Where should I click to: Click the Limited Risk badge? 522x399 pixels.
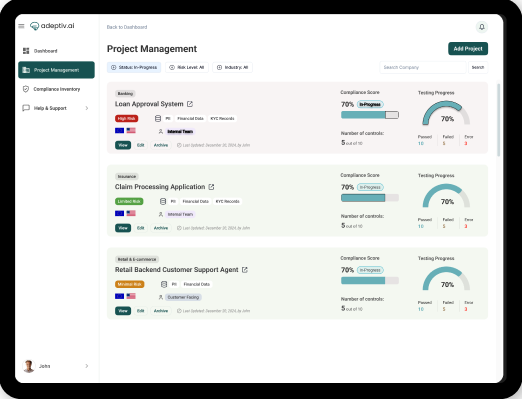[x=129, y=201]
